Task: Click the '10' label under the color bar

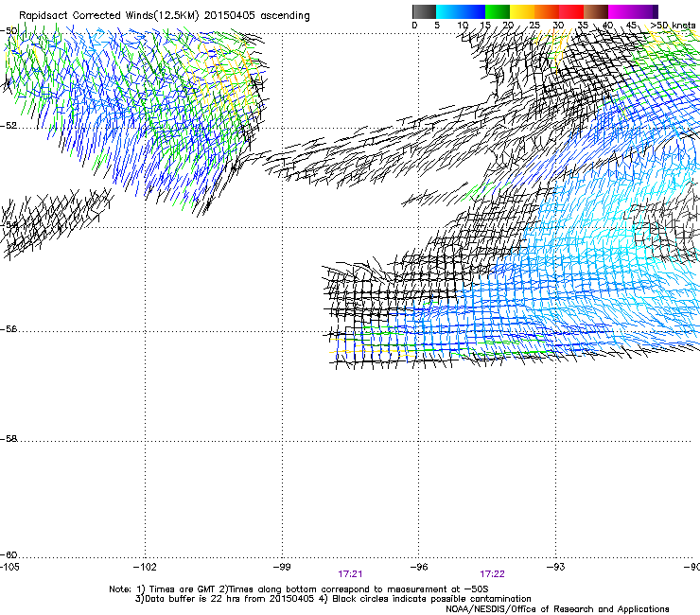Action: (463, 26)
